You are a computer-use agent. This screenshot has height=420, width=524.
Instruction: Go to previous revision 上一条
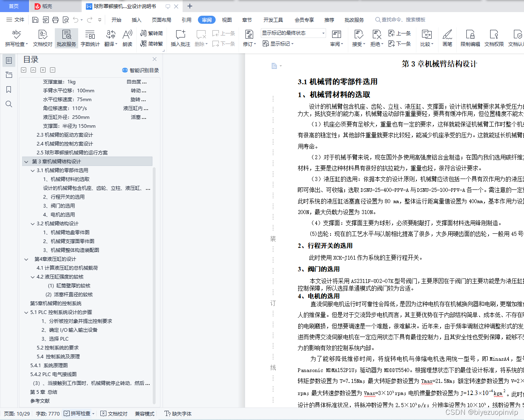pos(399,33)
